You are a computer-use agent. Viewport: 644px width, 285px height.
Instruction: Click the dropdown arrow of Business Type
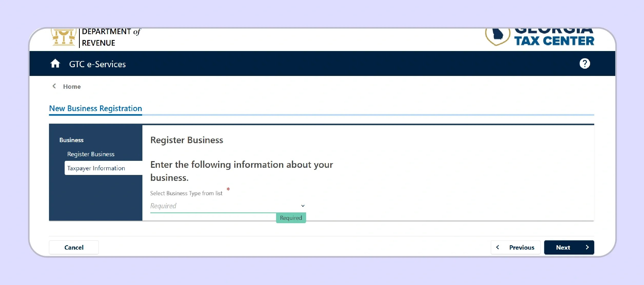[303, 206]
